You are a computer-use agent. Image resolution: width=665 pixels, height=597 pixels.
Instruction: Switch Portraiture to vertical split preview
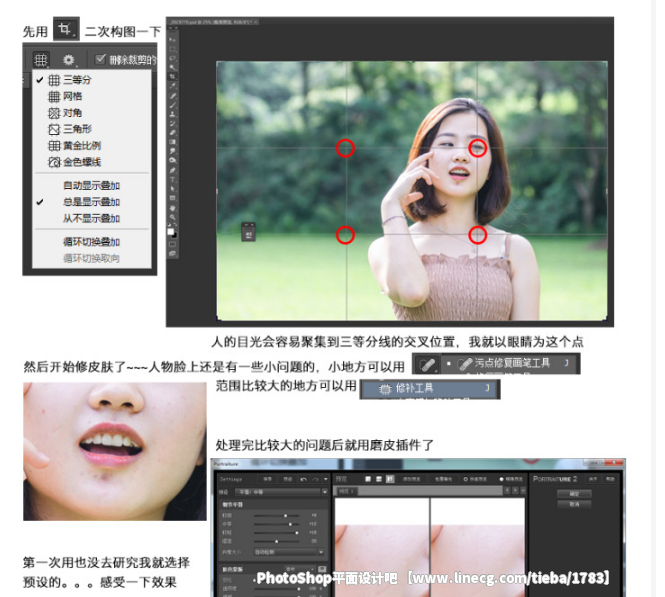coord(390,479)
